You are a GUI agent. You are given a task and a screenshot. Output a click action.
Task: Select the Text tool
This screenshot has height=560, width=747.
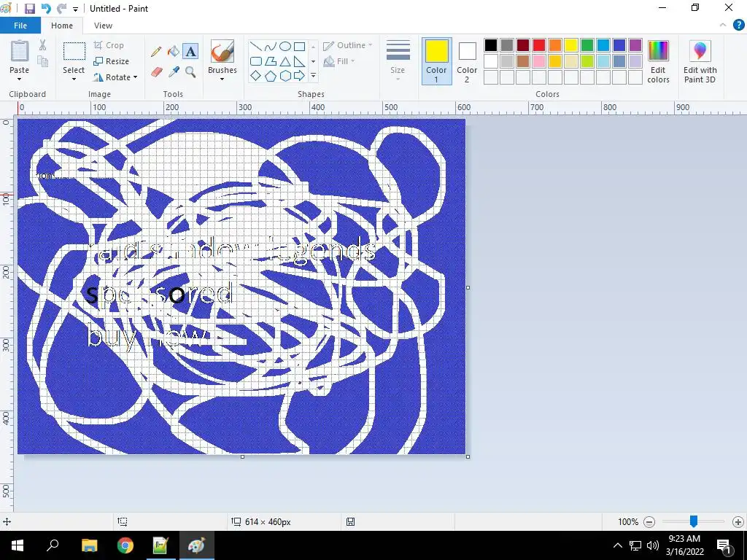pyautogui.click(x=190, y=52)
